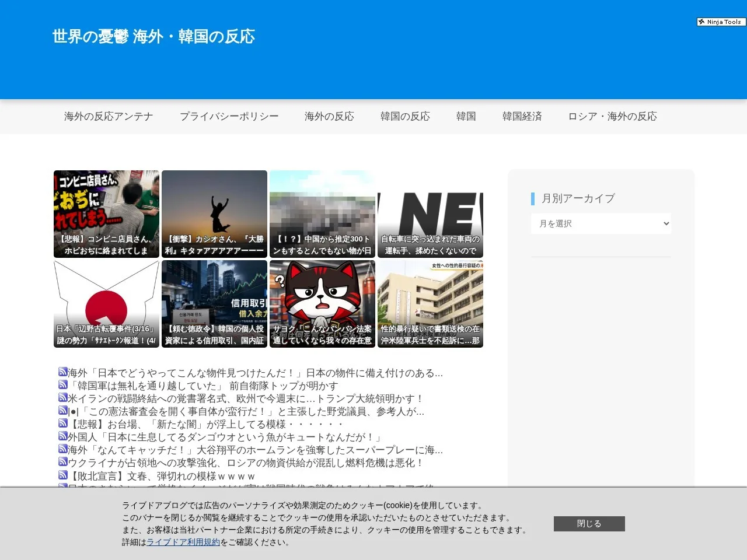Open thumbnail 【頼む徳政令】韓国の個人投資家
Image resolution: width=747 pixels, height=560 pixels.
pos(214,304)
